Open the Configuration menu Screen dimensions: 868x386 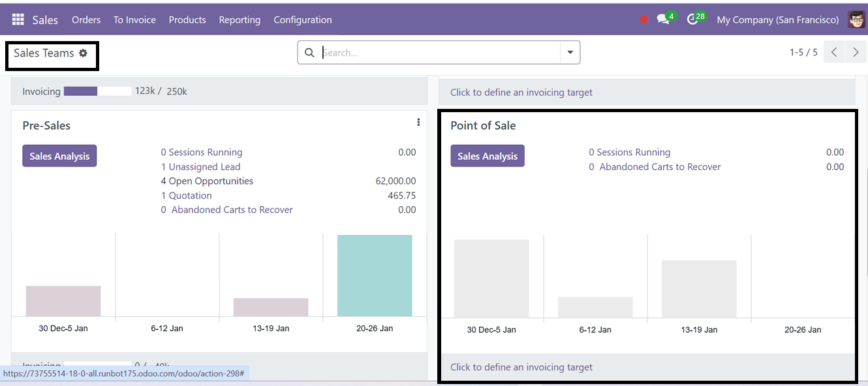pos(303,20)
